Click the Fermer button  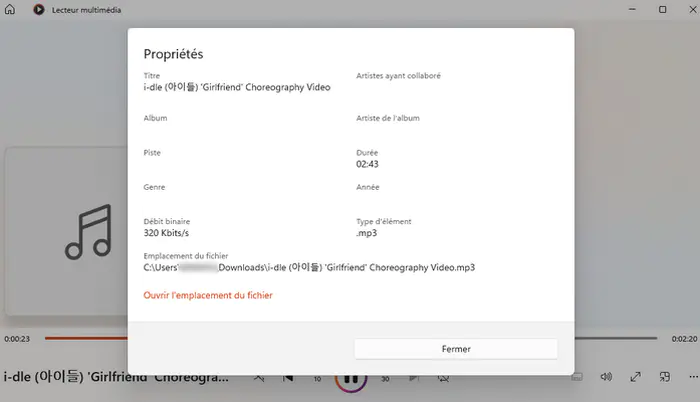click(x=456, y=349)
